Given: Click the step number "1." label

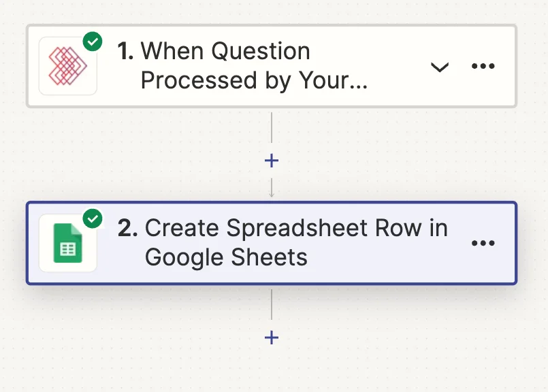Looking at the screenshot, I should (126, 52).
